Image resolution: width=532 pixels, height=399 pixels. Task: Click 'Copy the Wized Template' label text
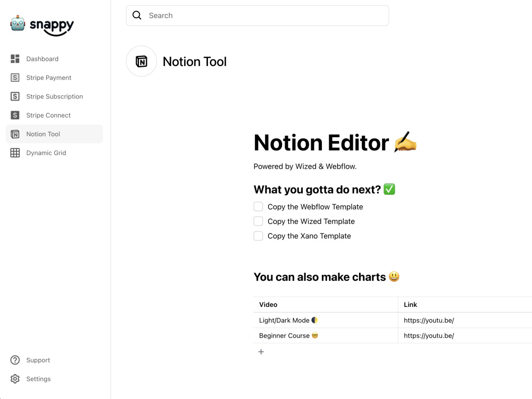point(311,221)
